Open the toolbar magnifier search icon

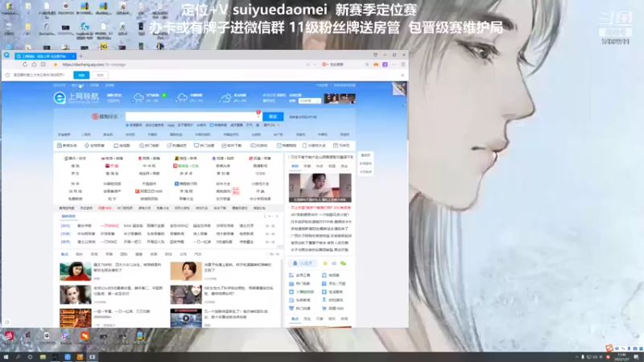(367, 64)
